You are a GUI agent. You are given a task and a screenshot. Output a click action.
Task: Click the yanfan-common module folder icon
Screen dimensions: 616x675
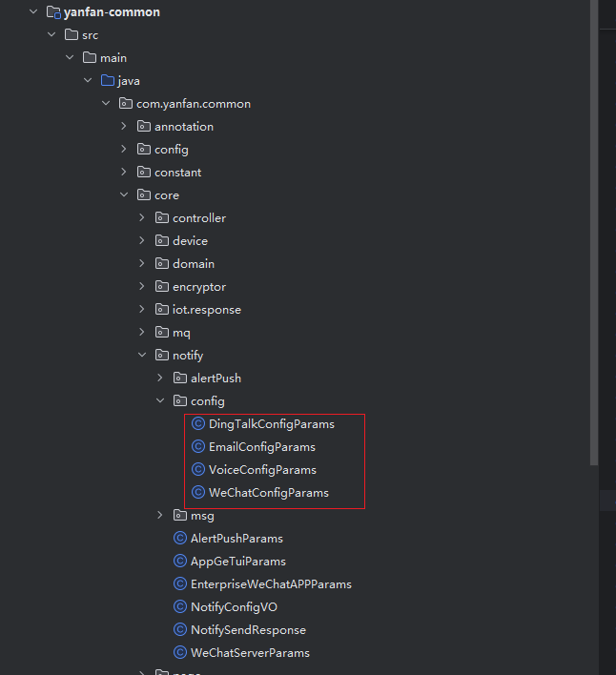[x=53, y=12]
